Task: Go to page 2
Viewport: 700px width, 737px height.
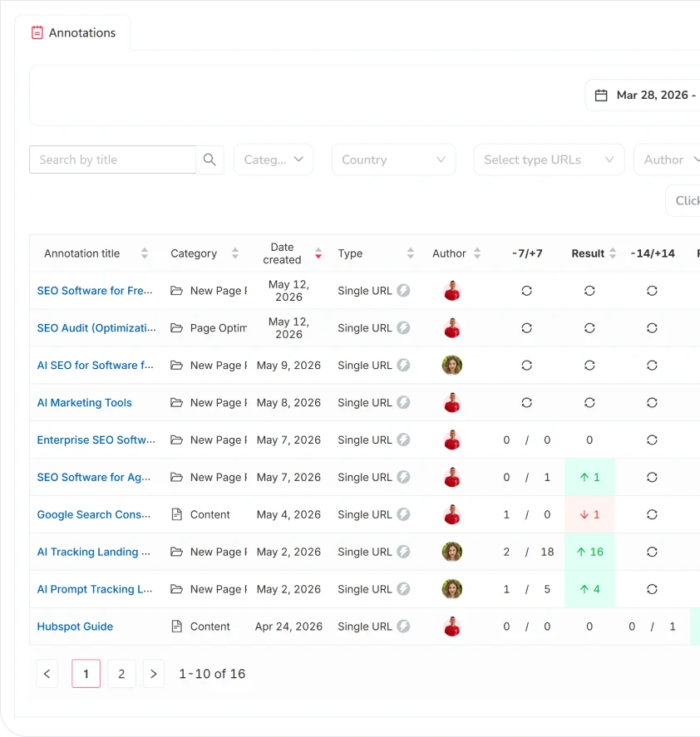Action: click(x=121, y=674)
